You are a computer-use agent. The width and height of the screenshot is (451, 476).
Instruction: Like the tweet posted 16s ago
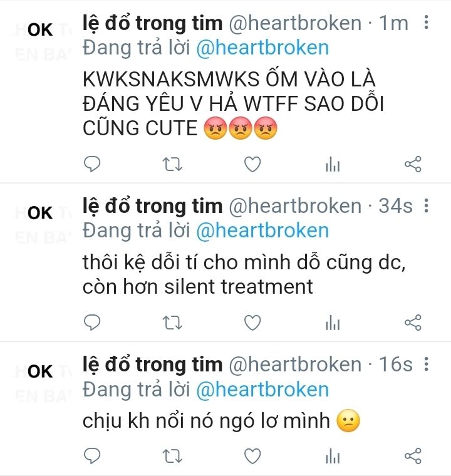point(252,456)
